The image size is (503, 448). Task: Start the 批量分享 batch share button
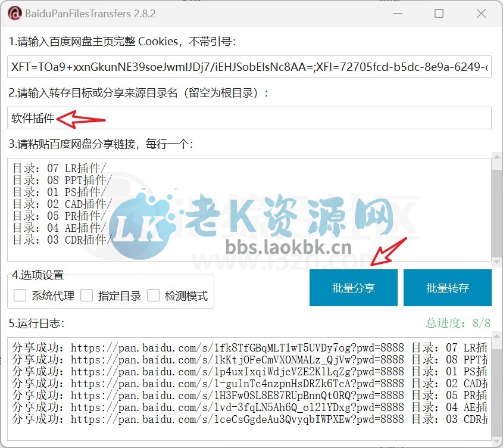pyautogui.click(x=354, y=288)
